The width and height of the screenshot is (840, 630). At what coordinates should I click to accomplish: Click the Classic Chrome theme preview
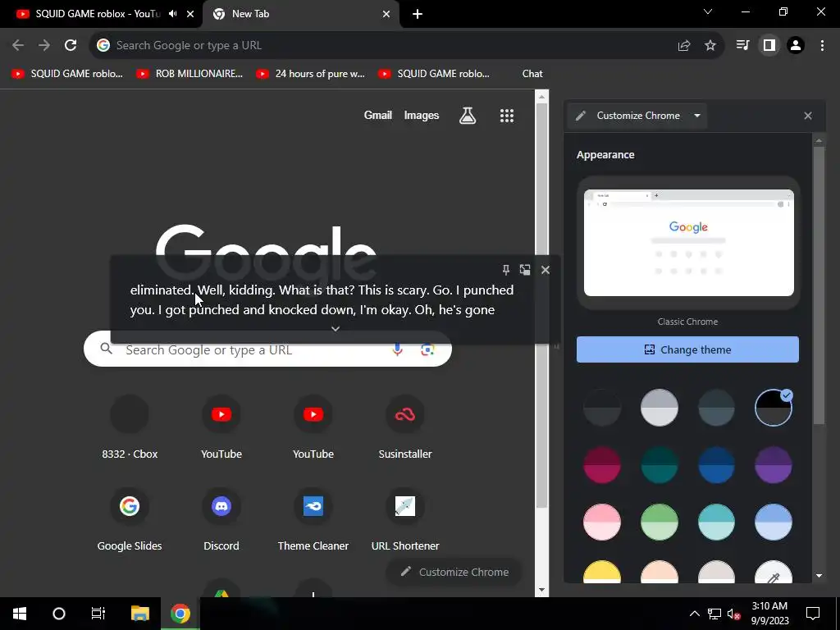(x=688, y=242)
